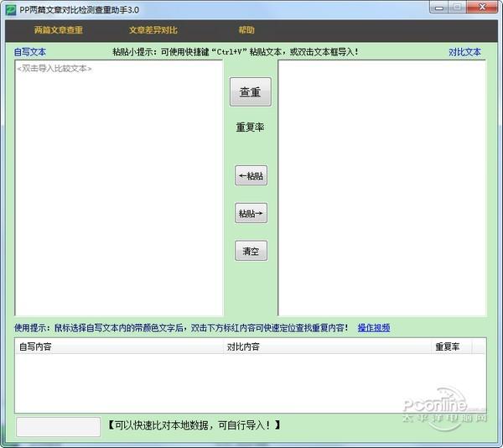Select the 自写内容 column header

(119, 346)
